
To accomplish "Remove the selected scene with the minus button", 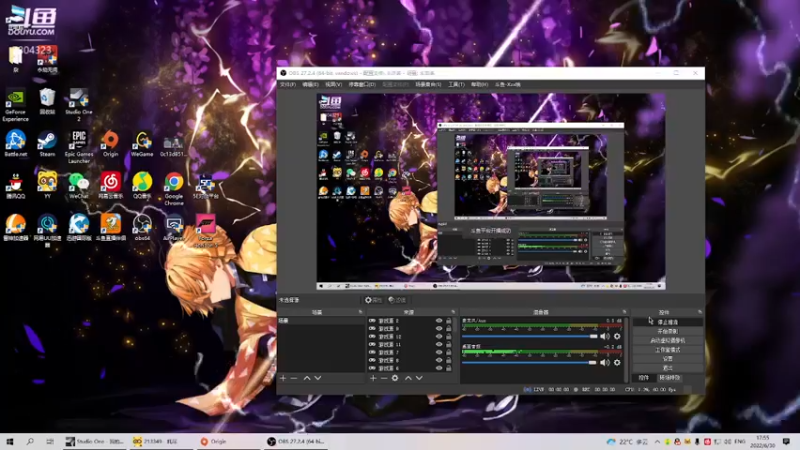I will click(294, 378).
